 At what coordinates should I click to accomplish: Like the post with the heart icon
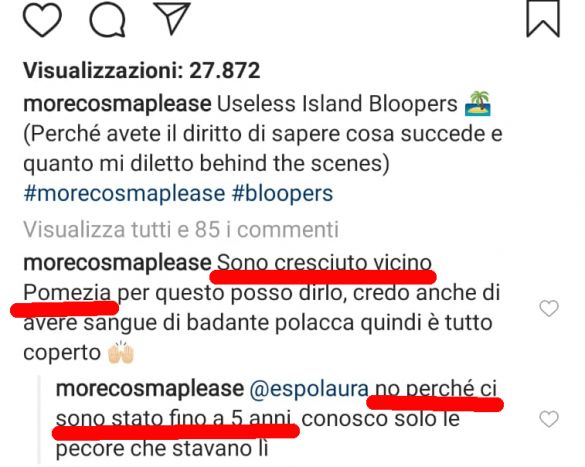pos(42,19)
